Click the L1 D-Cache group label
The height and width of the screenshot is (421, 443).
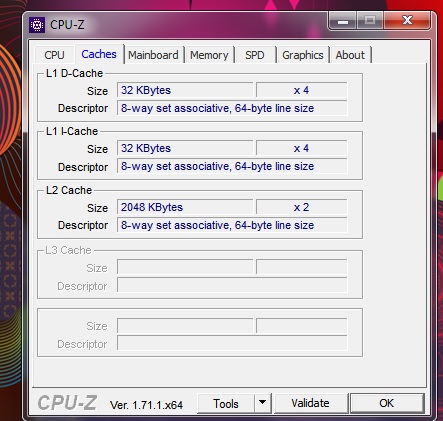pos(74,73)
